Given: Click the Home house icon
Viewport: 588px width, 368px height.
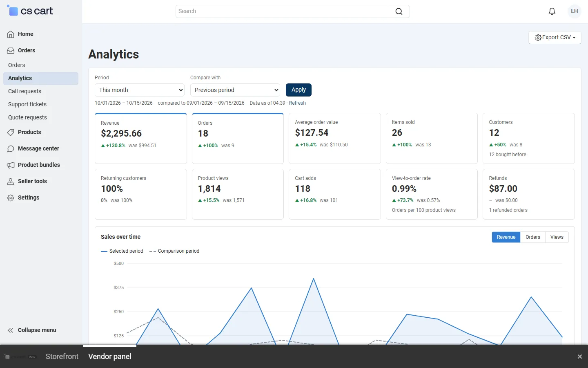Looking at the screenshot, I should click(x=11, y=34).
